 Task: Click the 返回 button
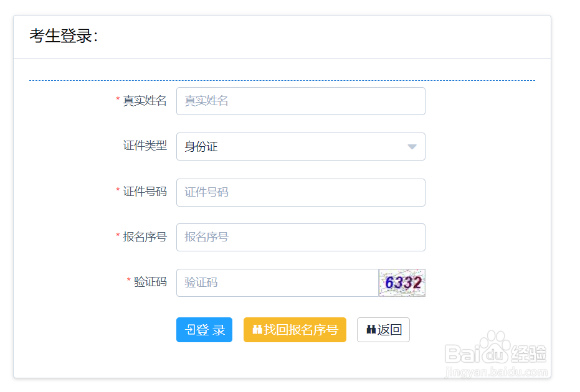(x=383, y=330)
